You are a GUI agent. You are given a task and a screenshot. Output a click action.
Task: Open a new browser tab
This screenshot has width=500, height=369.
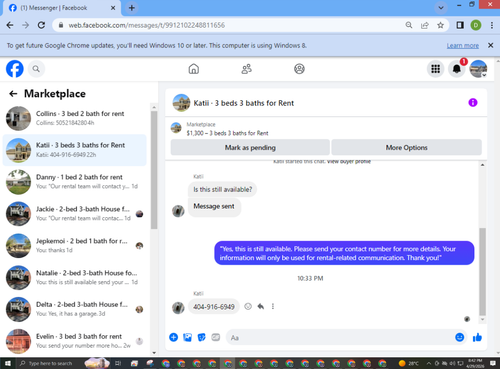pos(132,8)
